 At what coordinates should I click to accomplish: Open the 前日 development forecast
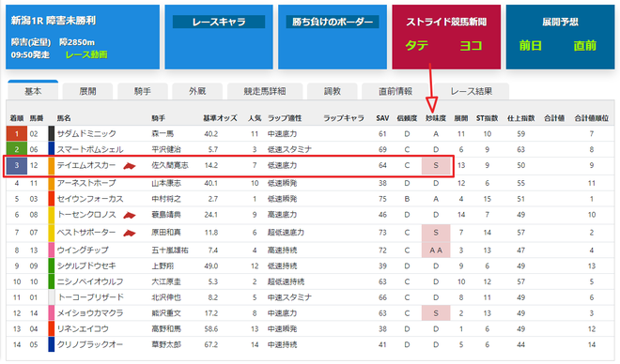tap(530, 45)
